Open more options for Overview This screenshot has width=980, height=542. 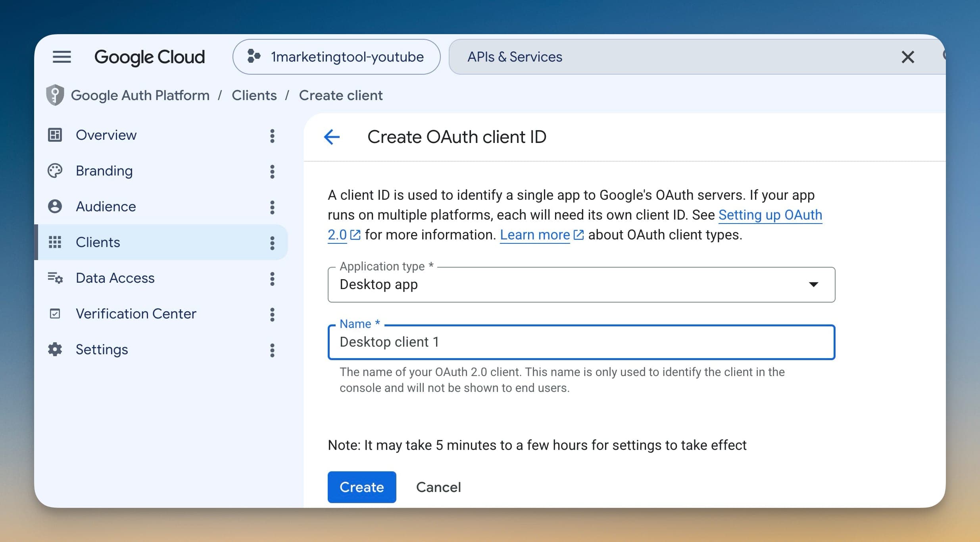click(272, 136)
